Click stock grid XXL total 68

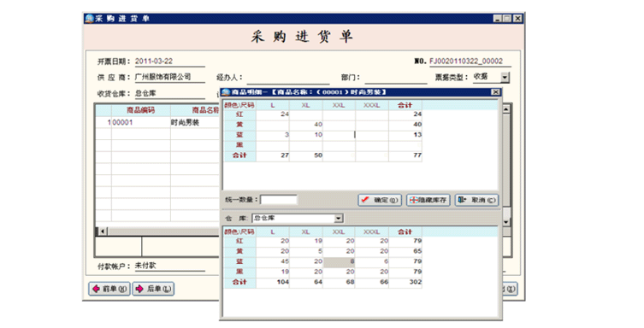point(339,282)
